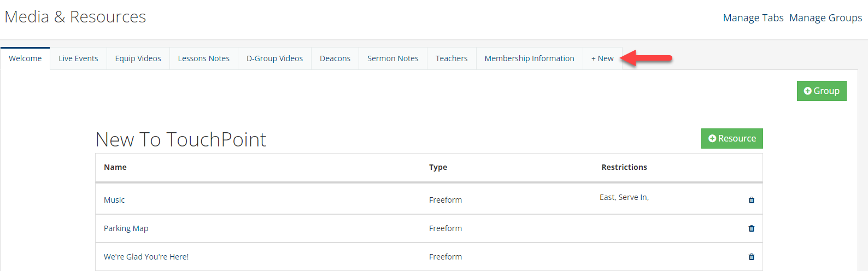Go to the D-Group Videos tab
The image size is (868, 271).
pyautogui.click(x=274, y=58)
